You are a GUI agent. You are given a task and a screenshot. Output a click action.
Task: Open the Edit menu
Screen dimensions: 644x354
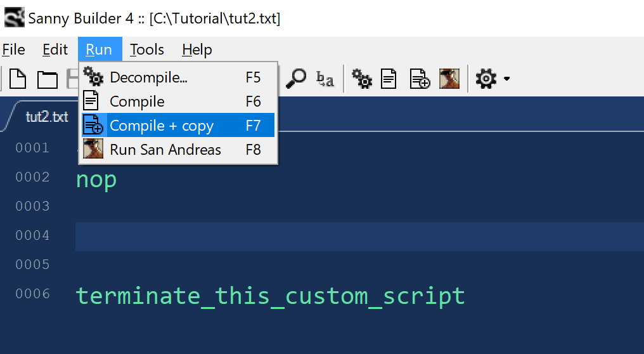click(x=55, y=49)
